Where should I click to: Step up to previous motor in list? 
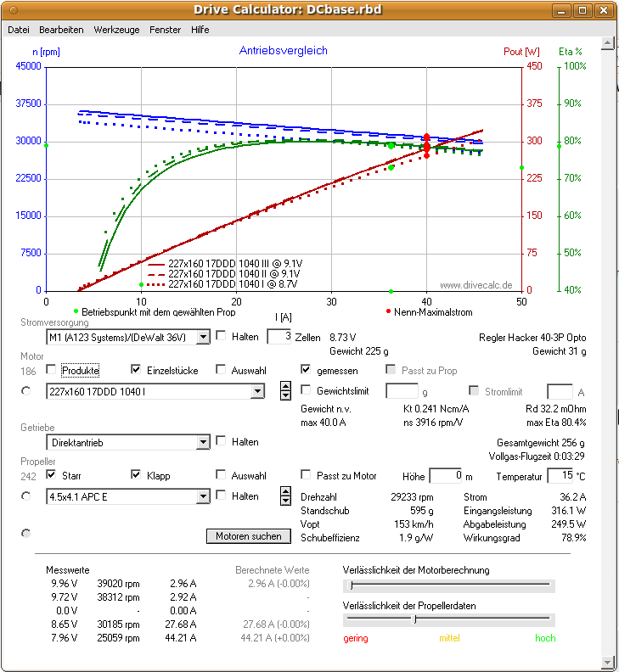point(285,386)
